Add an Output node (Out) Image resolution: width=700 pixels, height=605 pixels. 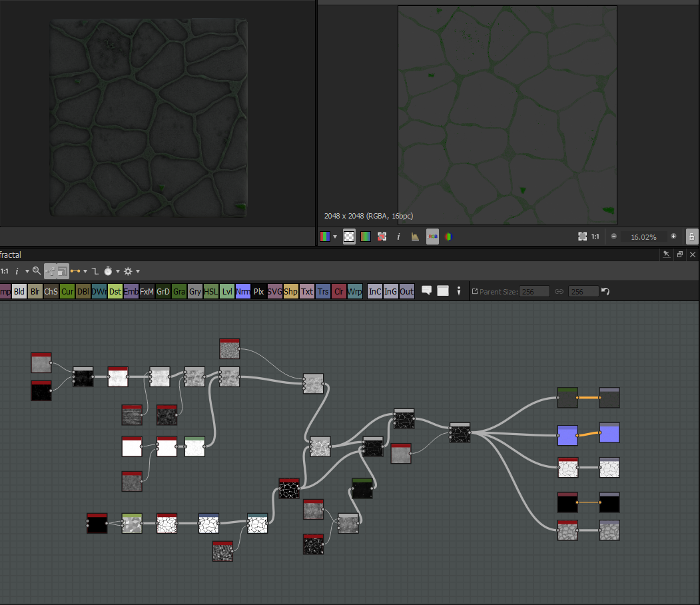click(x=407, y=292)
